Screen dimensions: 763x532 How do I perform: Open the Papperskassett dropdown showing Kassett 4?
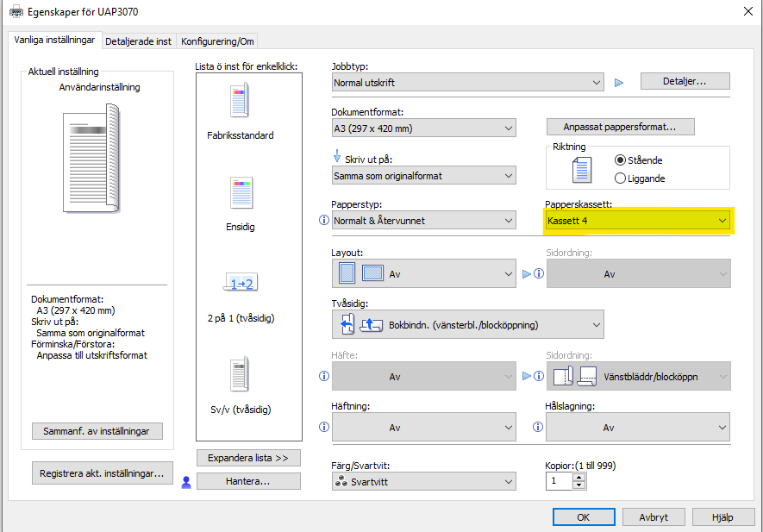[x=638, y=221]
